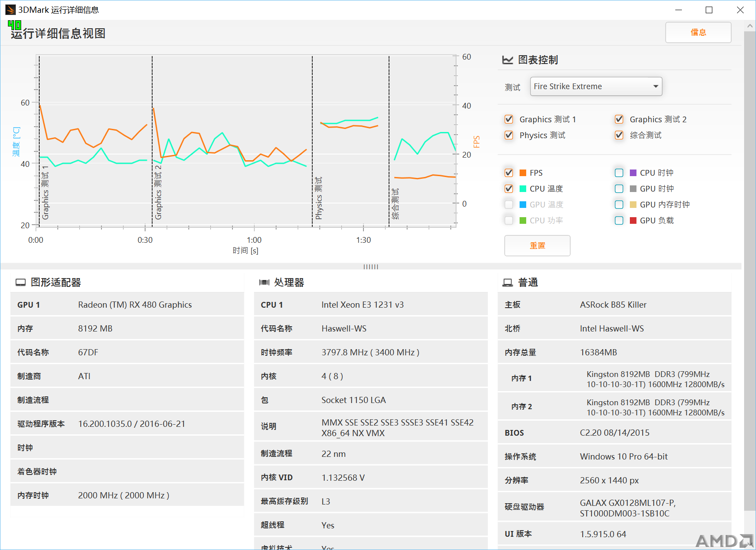The image size is (756, 550).
Task: Click the 16384MB total memory value
Action: coord(599,353)
